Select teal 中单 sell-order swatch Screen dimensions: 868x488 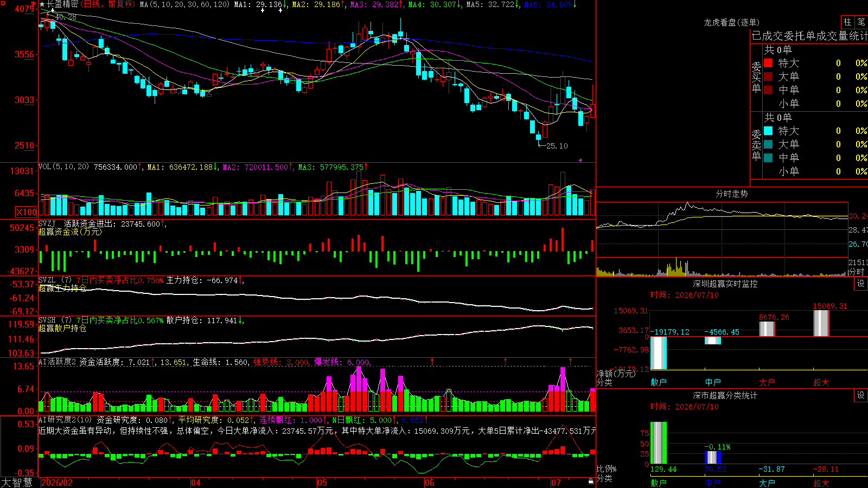pyautogui.click(x=768, y=158)
